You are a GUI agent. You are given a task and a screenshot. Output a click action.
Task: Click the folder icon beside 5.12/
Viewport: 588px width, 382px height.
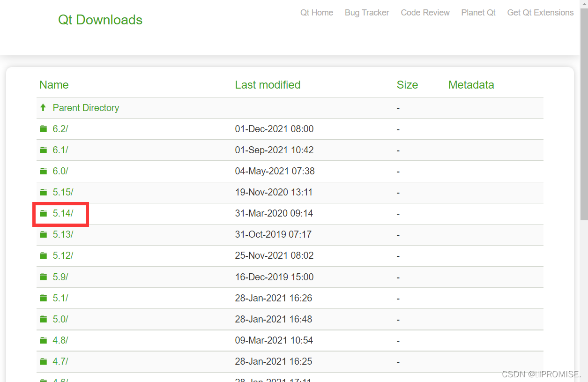(43, 255)
